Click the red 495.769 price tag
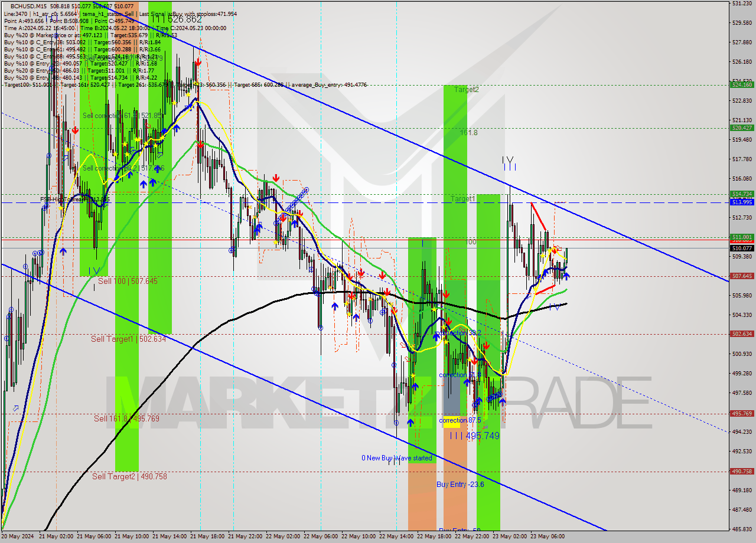The width and height of the screenshot is (756, 543). (741, 413)
